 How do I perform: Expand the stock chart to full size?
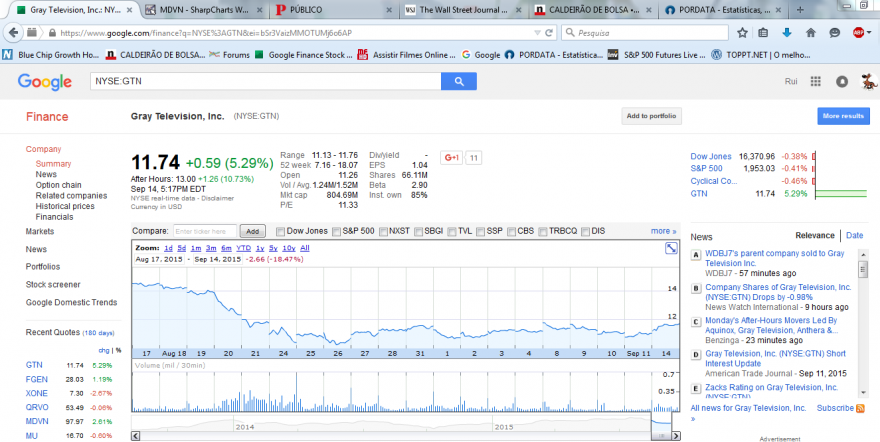pos(671,248)
